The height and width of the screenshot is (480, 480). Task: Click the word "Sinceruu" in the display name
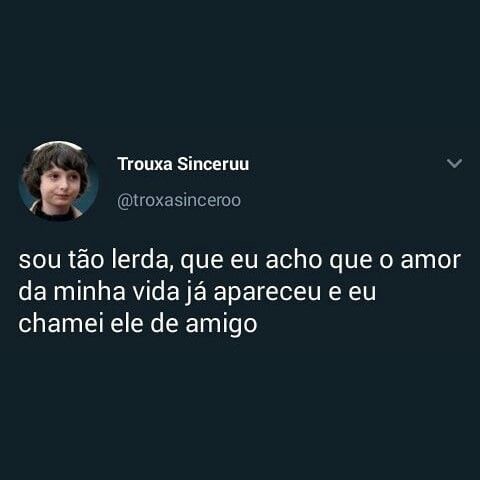(213, 164)
